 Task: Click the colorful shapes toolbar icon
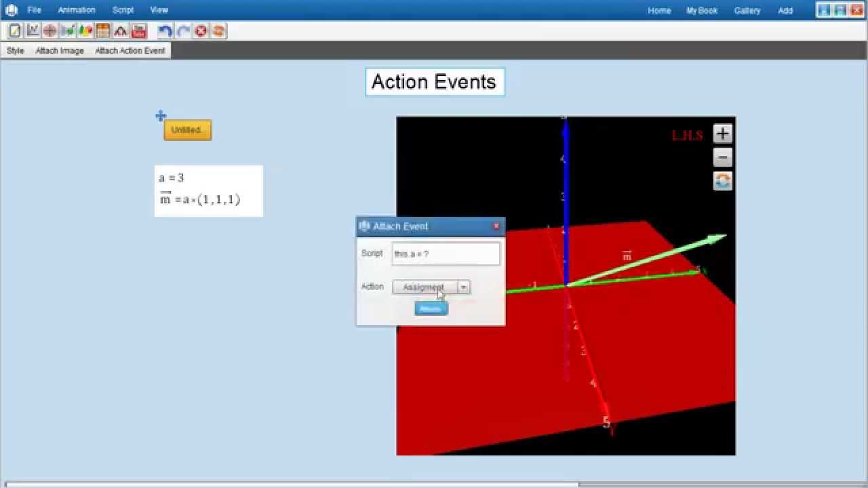(85, 30)
